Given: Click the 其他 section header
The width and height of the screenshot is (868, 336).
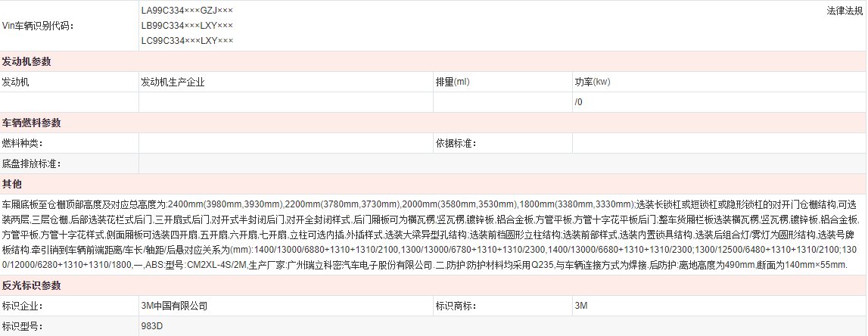Looking at the screenshot, I should [12, 184].
